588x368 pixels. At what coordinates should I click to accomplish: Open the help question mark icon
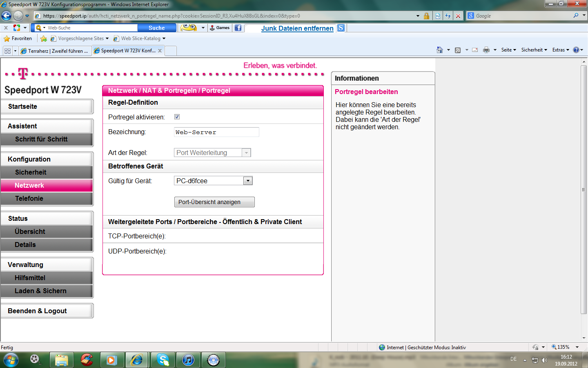tap(576, 50)
